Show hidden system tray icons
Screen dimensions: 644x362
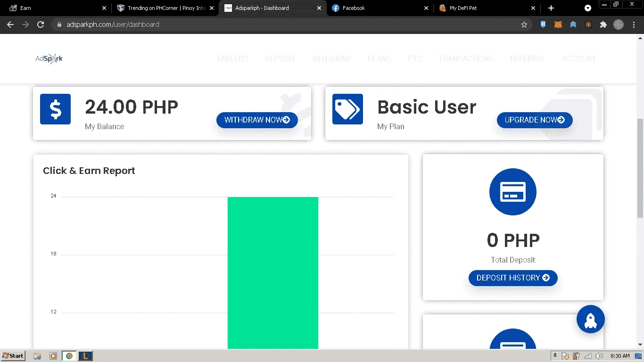click(x=555, y=356)
